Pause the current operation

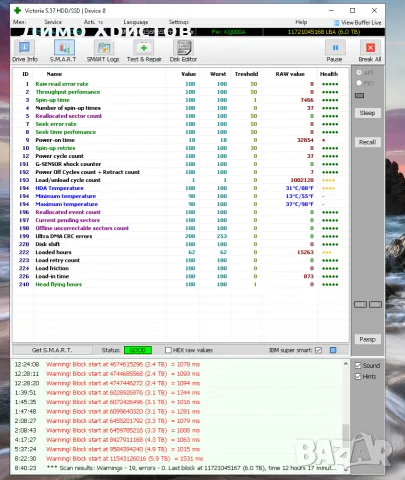click(x=335, y=51)
